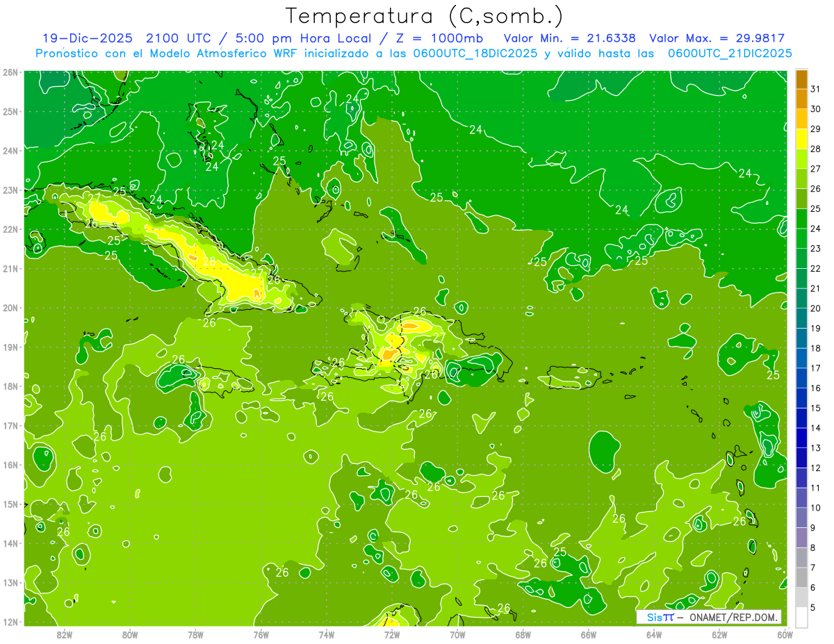Click the legend scale value "31"

coord(816,89)
